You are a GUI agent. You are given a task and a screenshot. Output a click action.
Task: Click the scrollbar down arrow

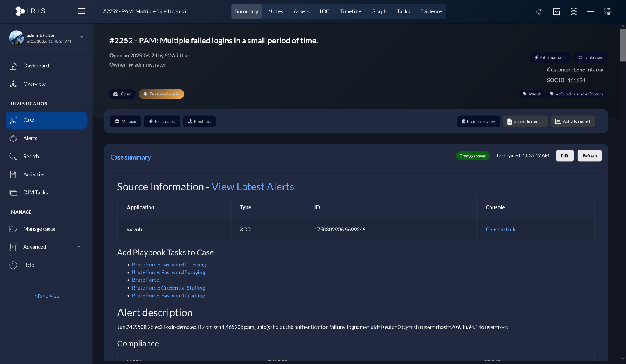click(x=623, y=358)
